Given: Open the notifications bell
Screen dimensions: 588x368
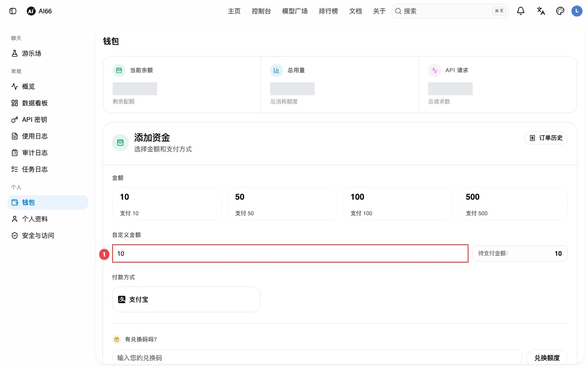Looking at the screenshot, I should click(520, 11).
